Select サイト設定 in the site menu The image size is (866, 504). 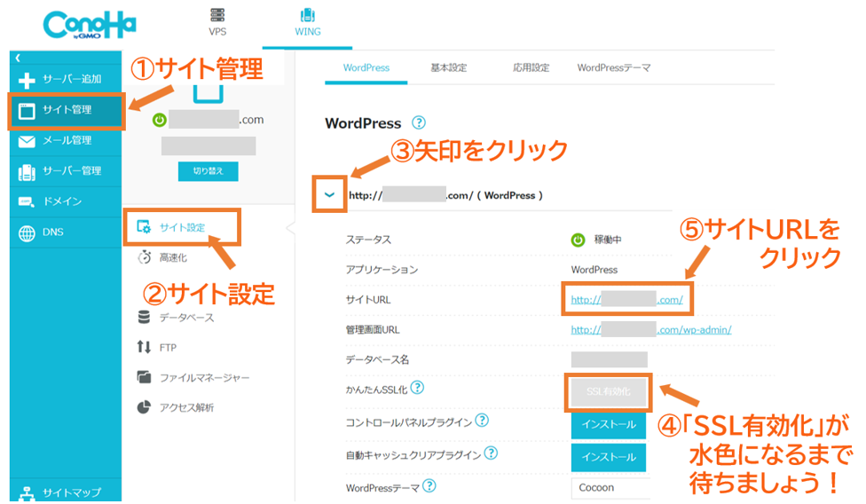pyautogui.click(x=182, y=228)
